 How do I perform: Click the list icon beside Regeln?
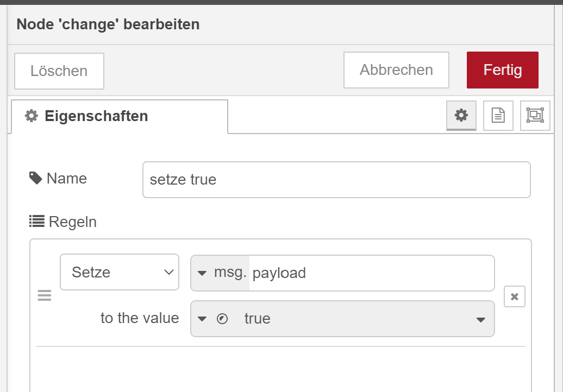[x=37, y=221]
